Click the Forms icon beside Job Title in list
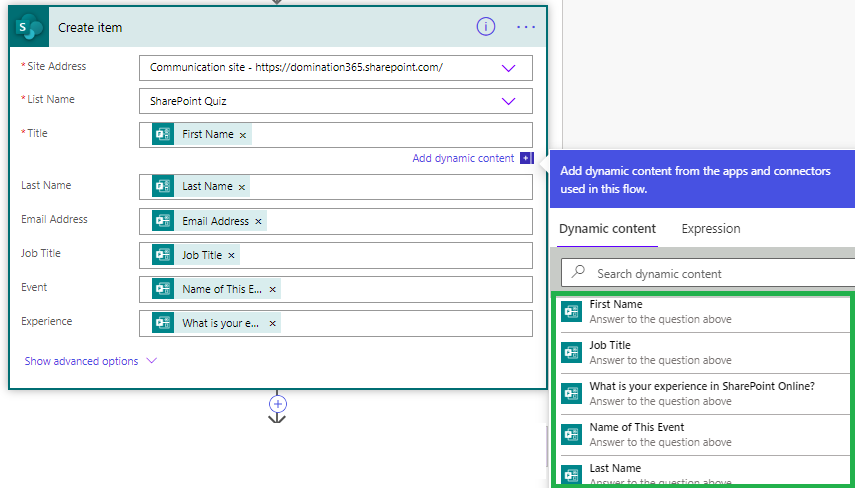This screenshot has width=855, height=488. 571,352
